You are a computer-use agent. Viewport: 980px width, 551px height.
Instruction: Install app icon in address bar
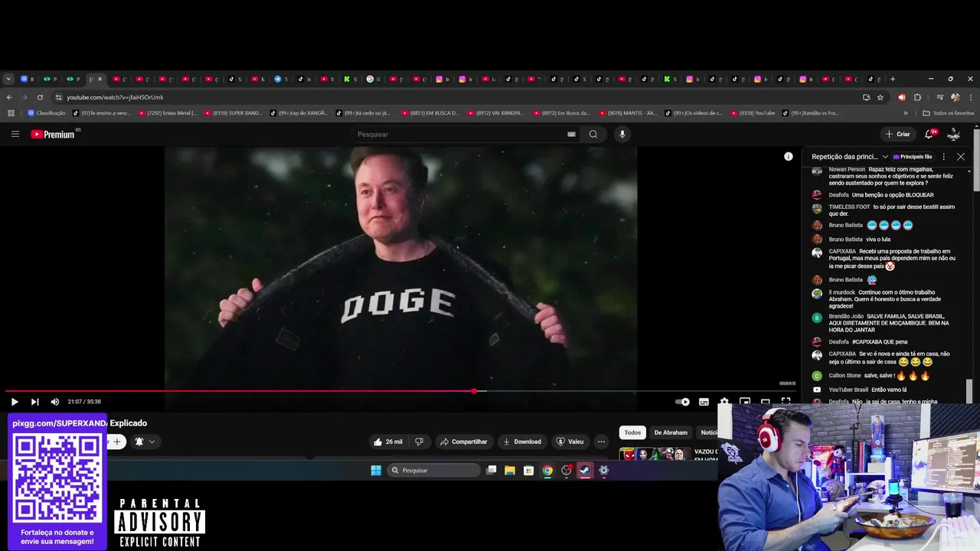(866, 97)
